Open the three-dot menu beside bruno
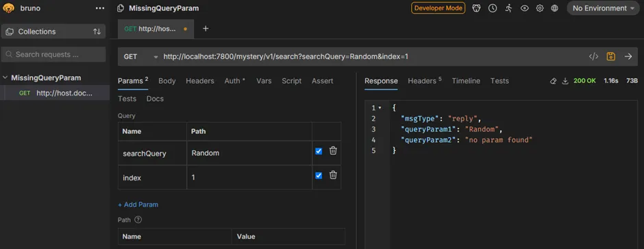Image resolution: width=644 pixels, height=249 pixels. (x=100, y=8)
